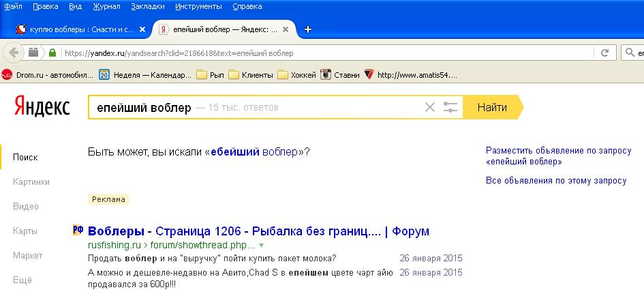Viewport: 644px width, 307px height.
Task: Expand the green arrow next to result URL
Action: [261, 246]
